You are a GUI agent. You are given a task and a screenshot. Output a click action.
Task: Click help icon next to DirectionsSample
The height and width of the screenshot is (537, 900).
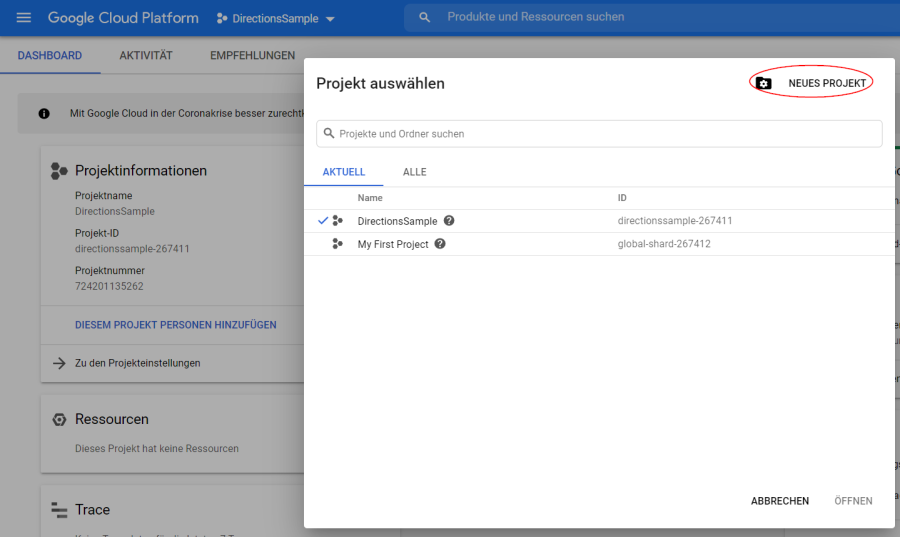pyautogui.click(x=449, y=221)
